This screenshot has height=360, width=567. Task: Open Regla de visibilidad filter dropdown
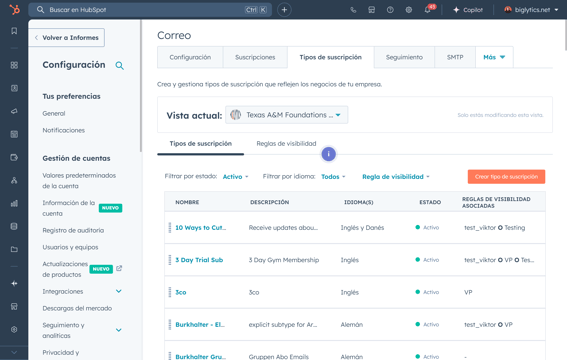click(396, 177)
